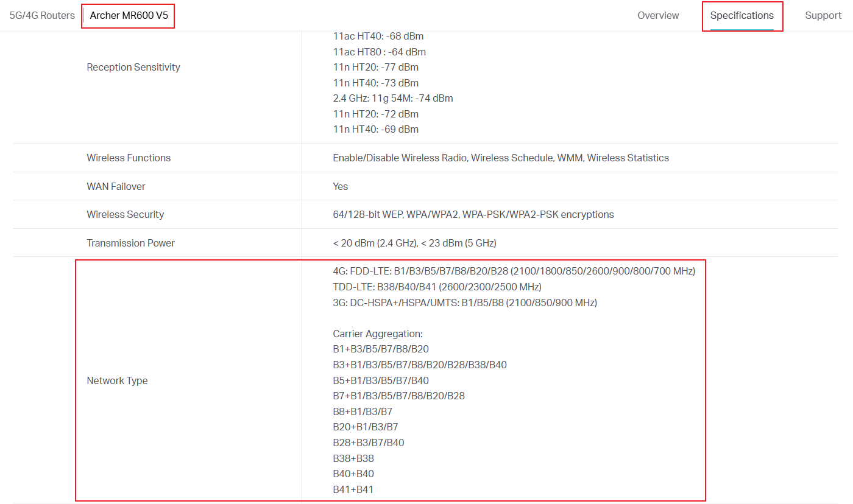Open the 5G/4G Routers breadcrumb link

click(42, 15)
